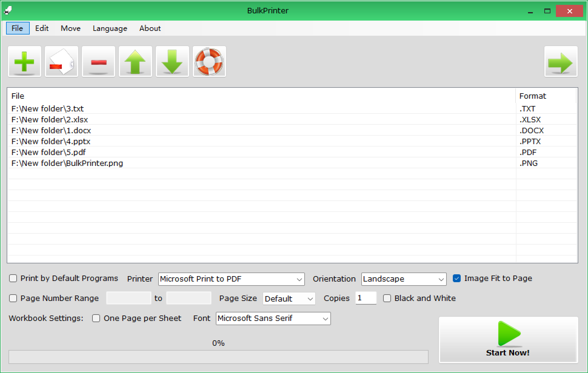Open the Font dropdown Microsoft Sans Serif
The width and height of the screenshot is (588, 373).
[x=273, y=319]
